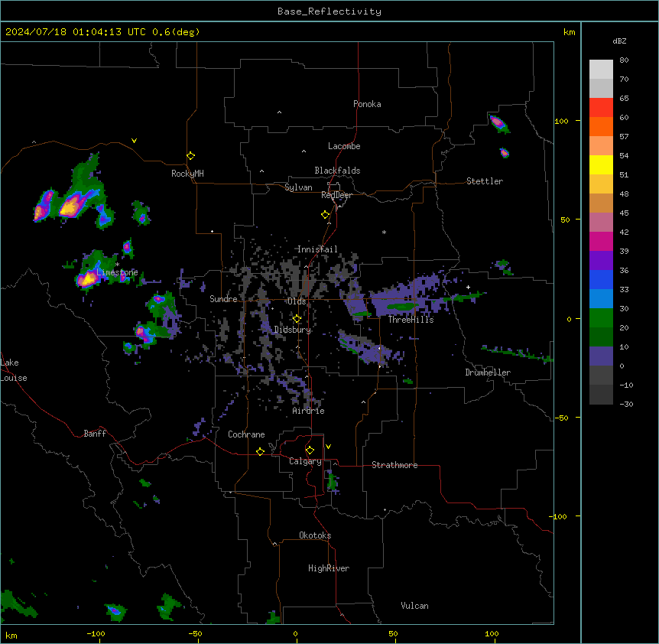
Task: Click the -30 value in the dBZ legend
Action: (626, 405)
